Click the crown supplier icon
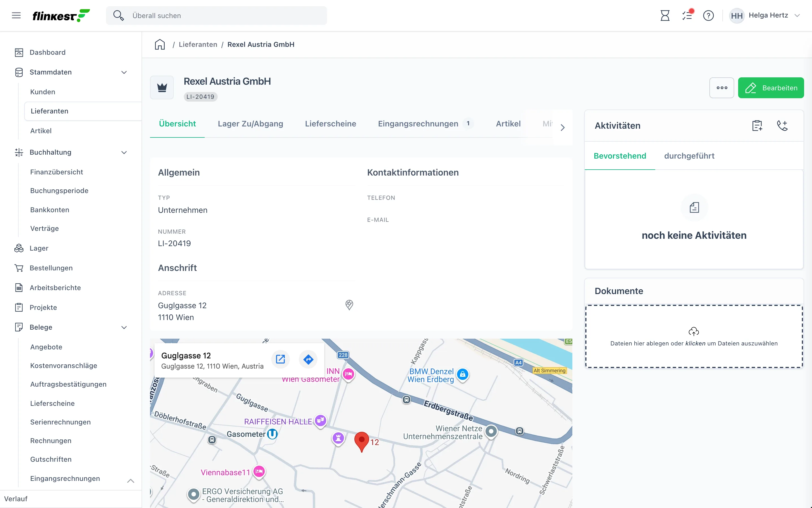This screenshot has width=812, height=508. (162, 87)
